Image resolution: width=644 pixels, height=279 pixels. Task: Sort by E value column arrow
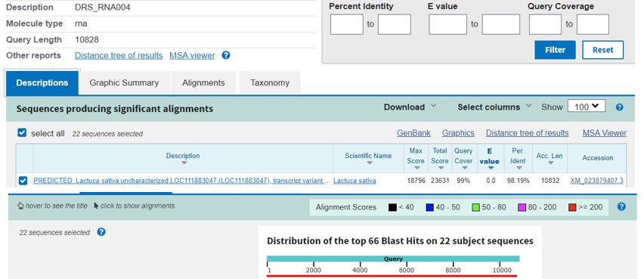click(x=491, y=168)
